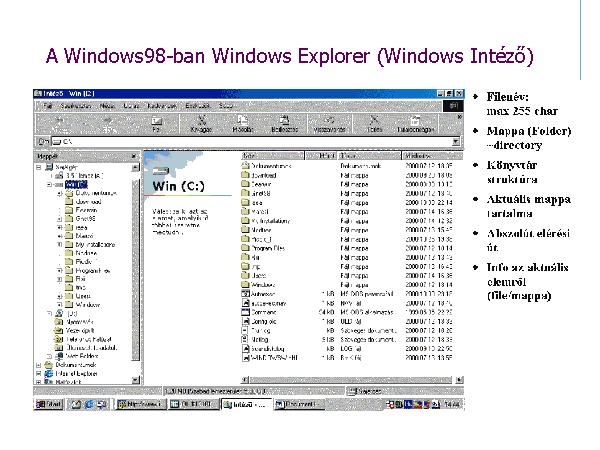The height and width of the screenshot is (450, 600).
Task: Collapse the Win (C:) tree node
Action: click(49, 185)
